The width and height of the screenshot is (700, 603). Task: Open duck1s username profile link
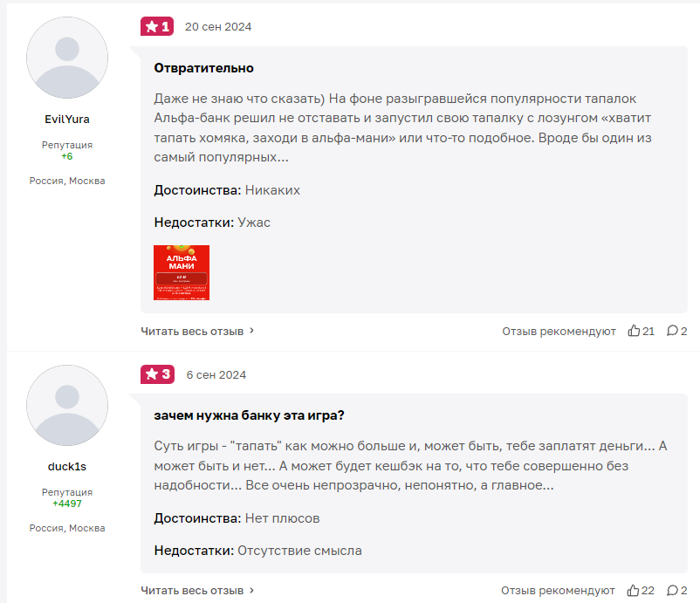tap(67, 466)
